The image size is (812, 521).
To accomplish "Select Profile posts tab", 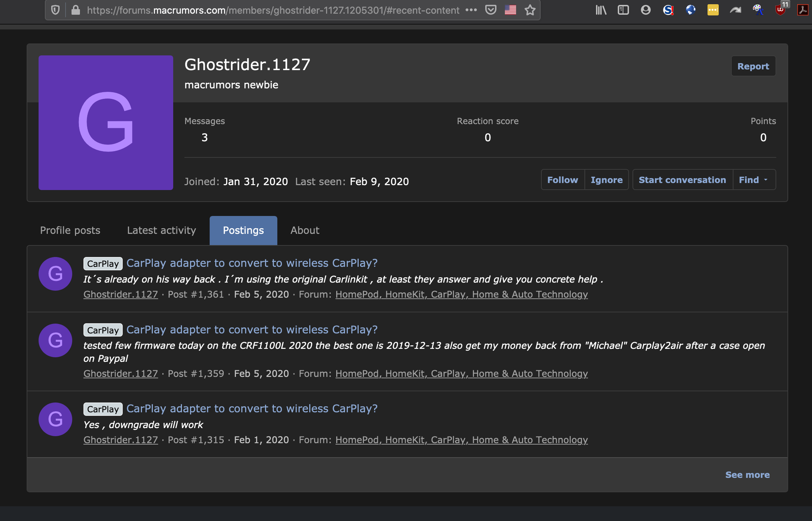I will click(70, 230).
